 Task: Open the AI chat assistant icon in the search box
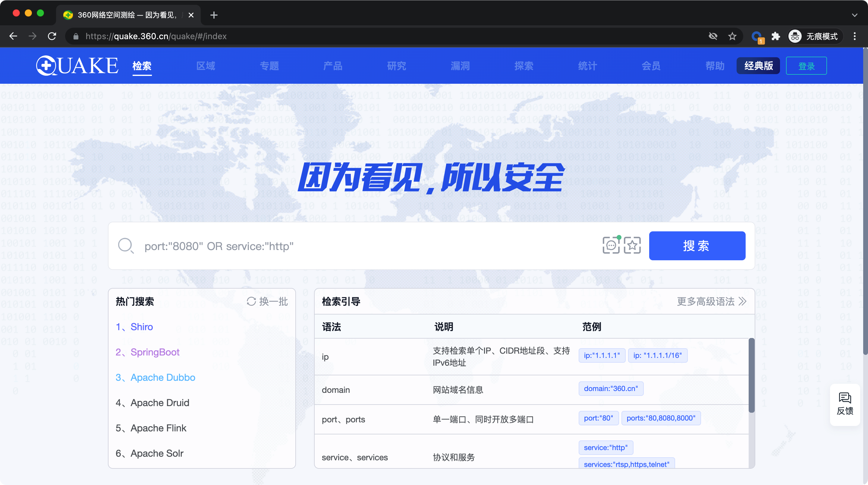tap(611, 246)
